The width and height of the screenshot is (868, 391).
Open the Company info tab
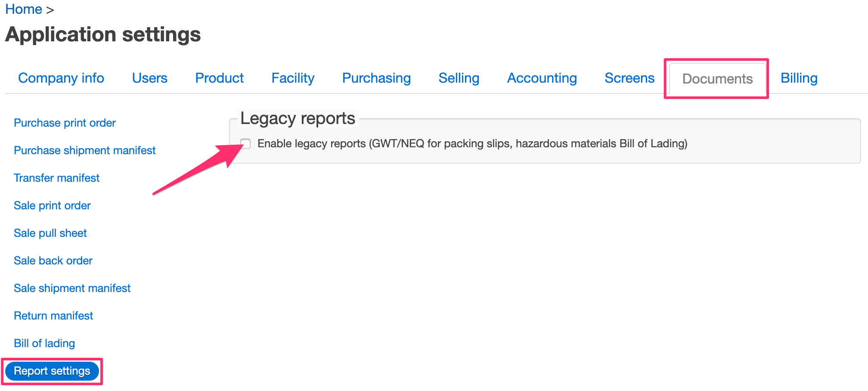tap(61, 78)
